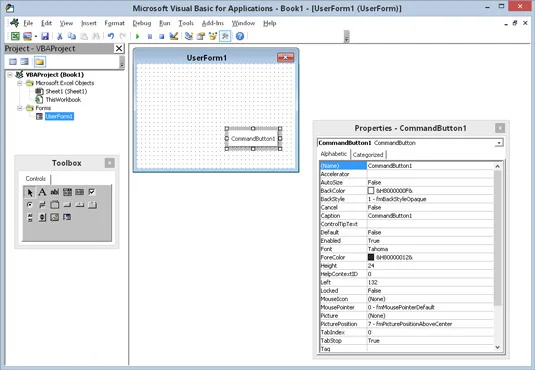Click the ForeColor black color swatch
Image resolution: width=535 pixels, height=370 pixels.
pyautogui.click(x=371, y=257)
